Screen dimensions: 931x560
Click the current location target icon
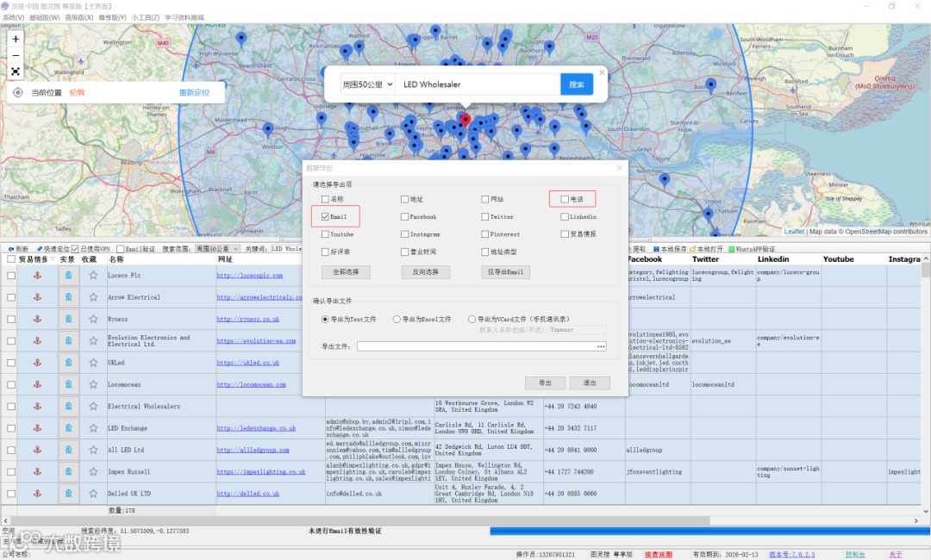18,92
